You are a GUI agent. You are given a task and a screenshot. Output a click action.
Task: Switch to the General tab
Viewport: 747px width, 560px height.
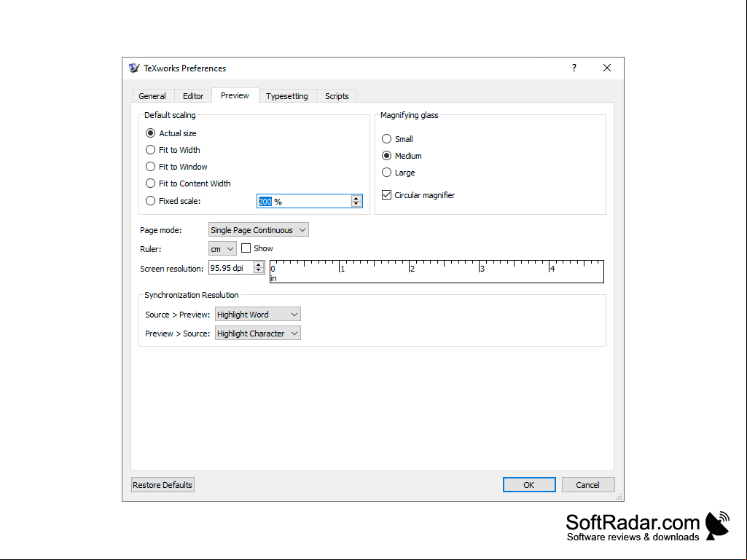coord(152,96)
